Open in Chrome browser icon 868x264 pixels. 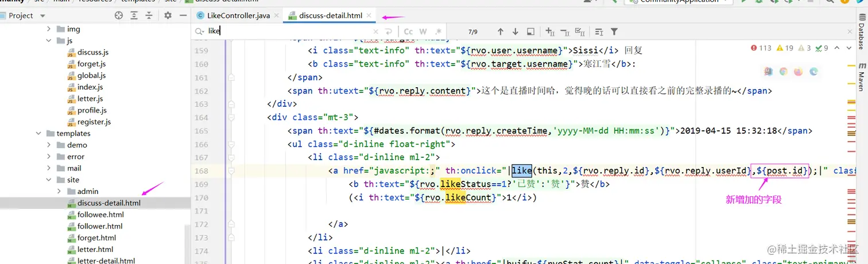[x=784, y=72]
